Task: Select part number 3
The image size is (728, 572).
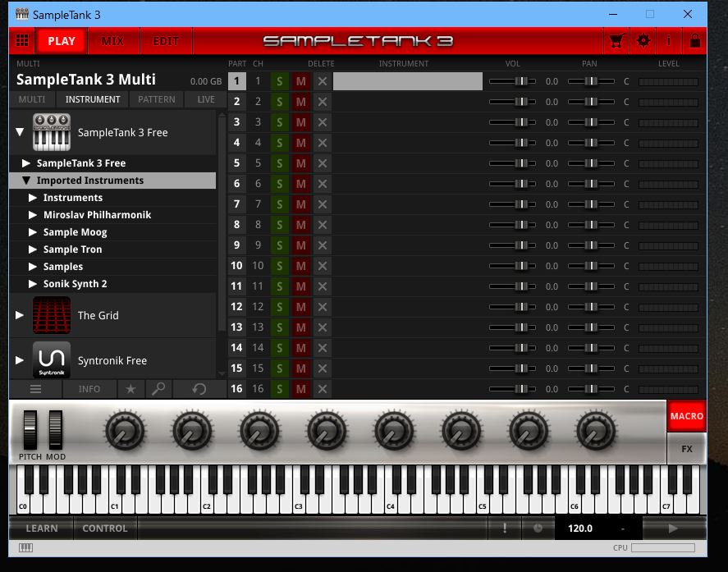Action: coord(237,122)
